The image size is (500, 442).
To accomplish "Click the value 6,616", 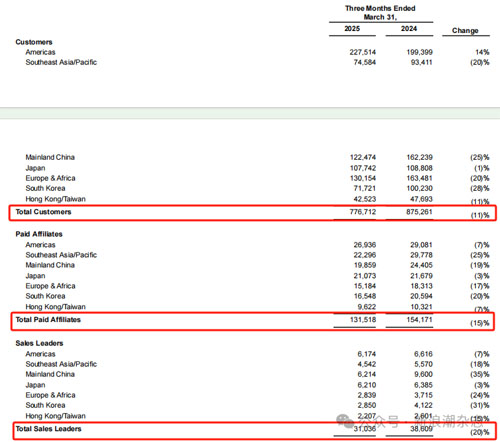I will pyautogui.click(x=423, y=354).
